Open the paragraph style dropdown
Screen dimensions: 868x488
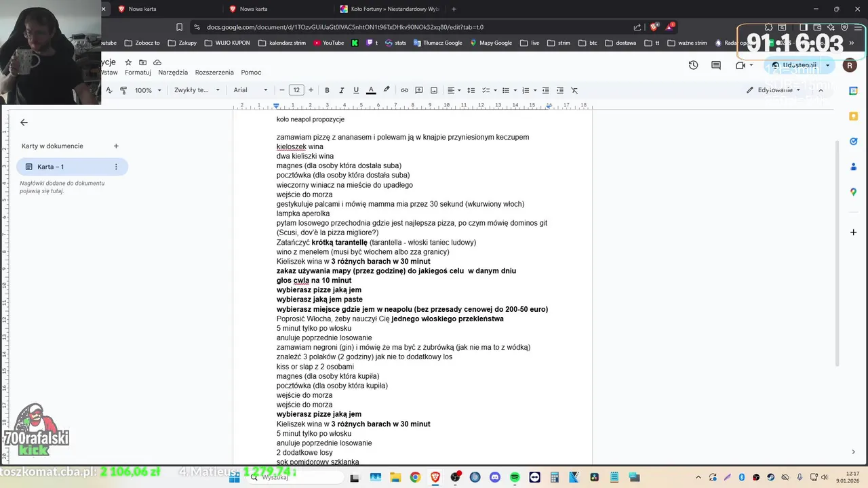tap(197, 90)
